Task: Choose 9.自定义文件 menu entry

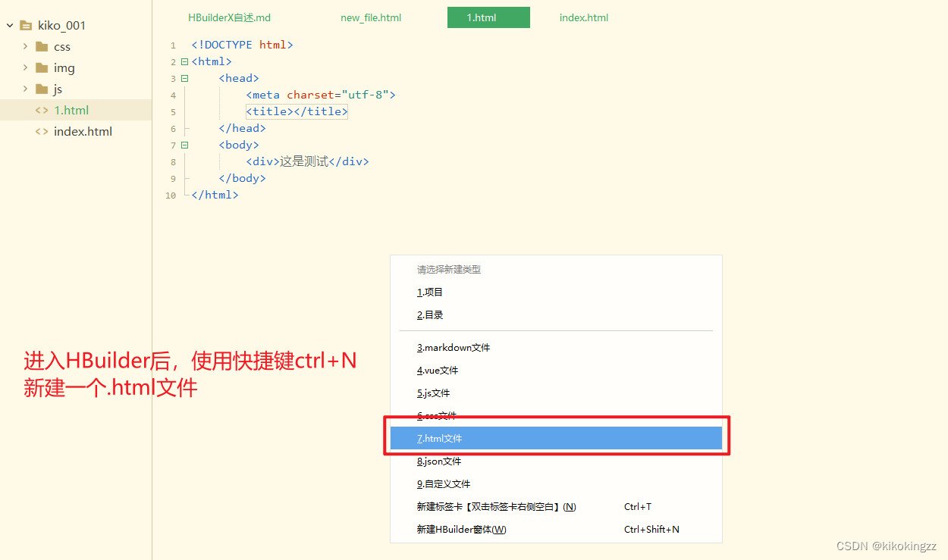Action: pyautogui.click(x=556, y=483)
